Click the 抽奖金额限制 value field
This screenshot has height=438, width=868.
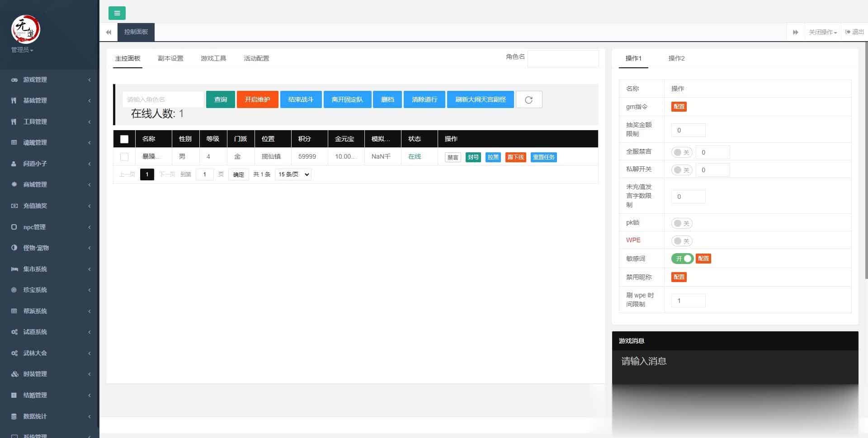tap(688, 130)
